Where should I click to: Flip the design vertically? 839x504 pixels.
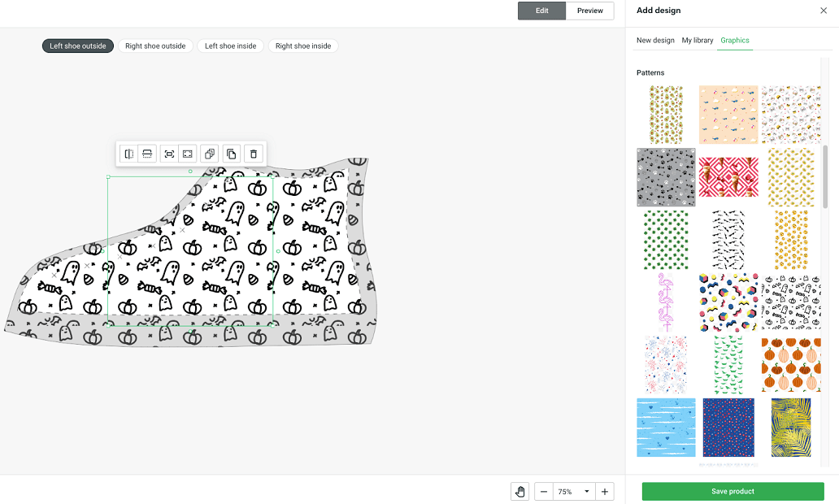coord(146,154)
